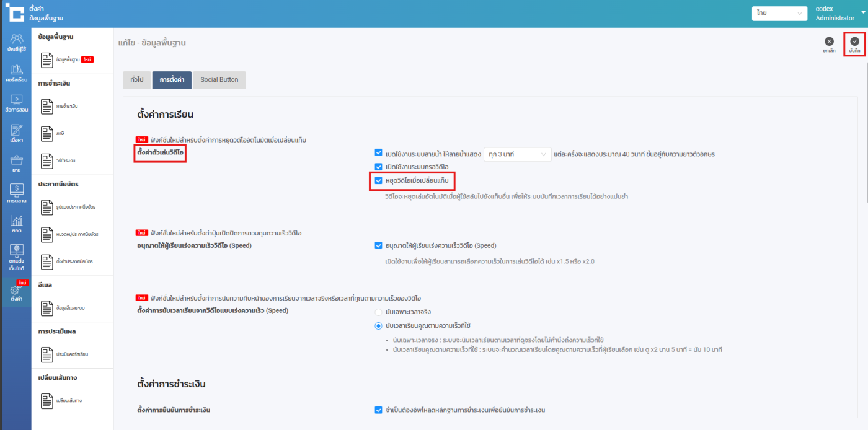868x430 pixels.
Task: Click the บันทึก (save) checkmark icon
Action: (x=854, y=42)
